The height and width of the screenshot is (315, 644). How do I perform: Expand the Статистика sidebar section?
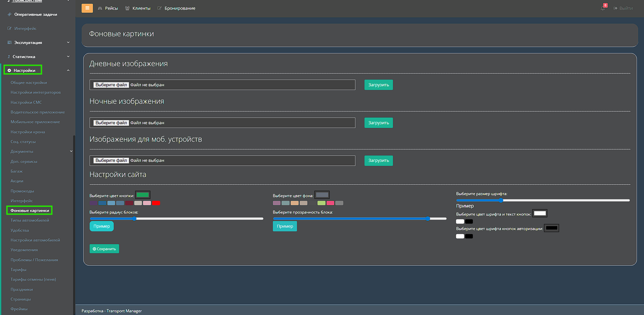tap(68, 57)
